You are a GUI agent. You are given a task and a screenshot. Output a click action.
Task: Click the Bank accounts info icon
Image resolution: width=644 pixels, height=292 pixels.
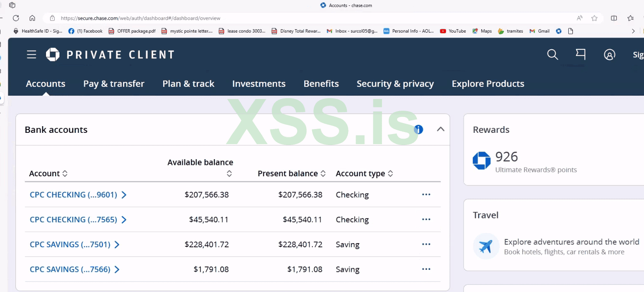(418, 129)
